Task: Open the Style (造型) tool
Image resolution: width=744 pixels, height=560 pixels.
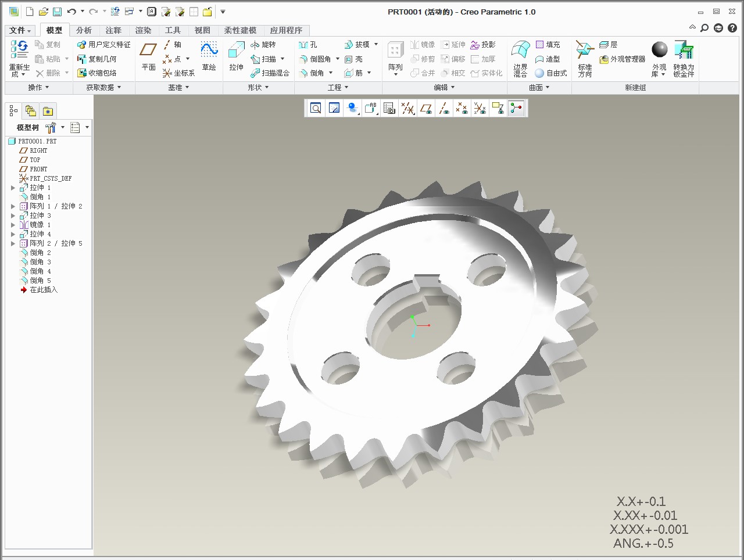Action: tap(548, 59)
